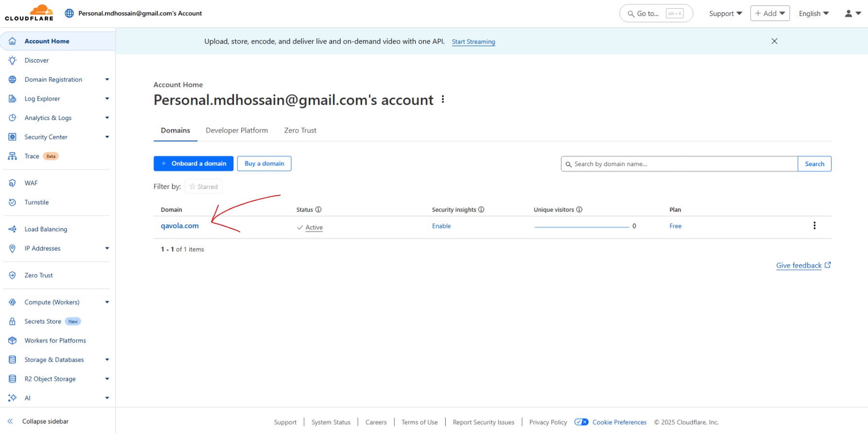Switch to the Domains tab
The image size is (868, 434).
coord(175,131)
